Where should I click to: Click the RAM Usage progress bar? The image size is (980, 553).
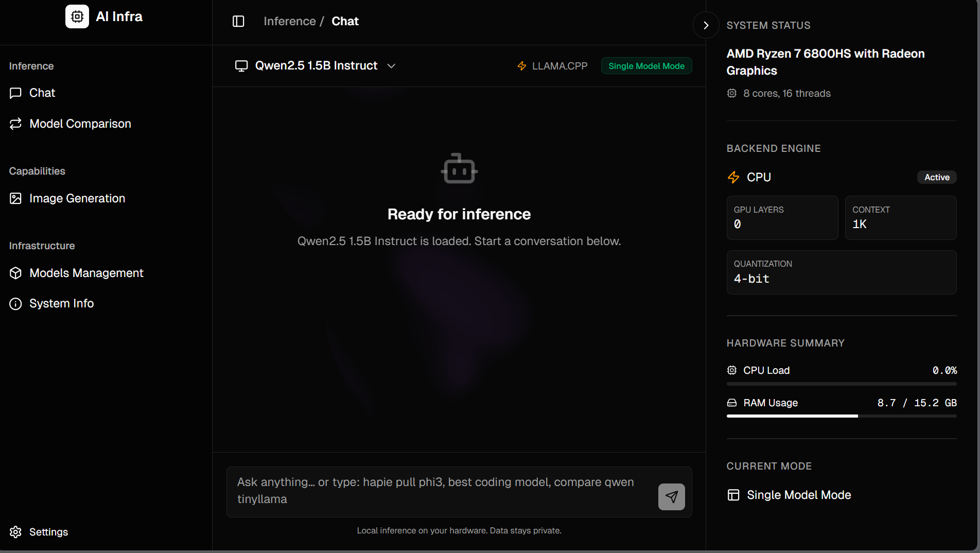tap(841, 416)
